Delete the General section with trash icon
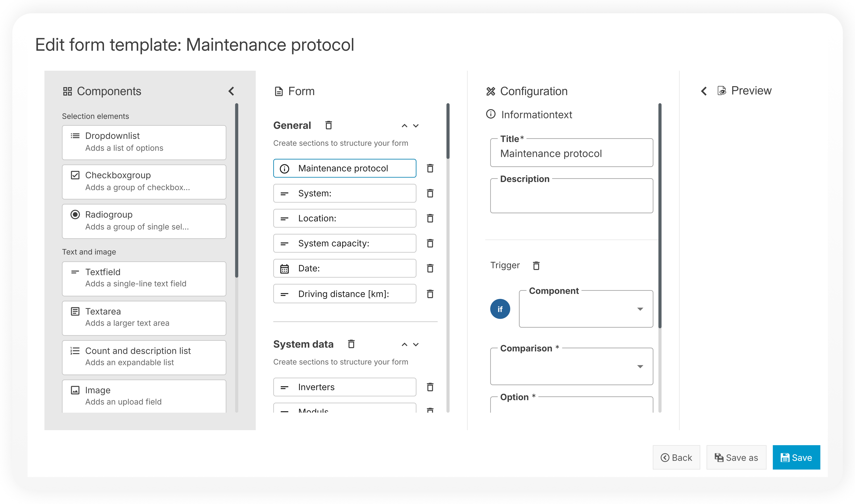 (x=328, y=125)
